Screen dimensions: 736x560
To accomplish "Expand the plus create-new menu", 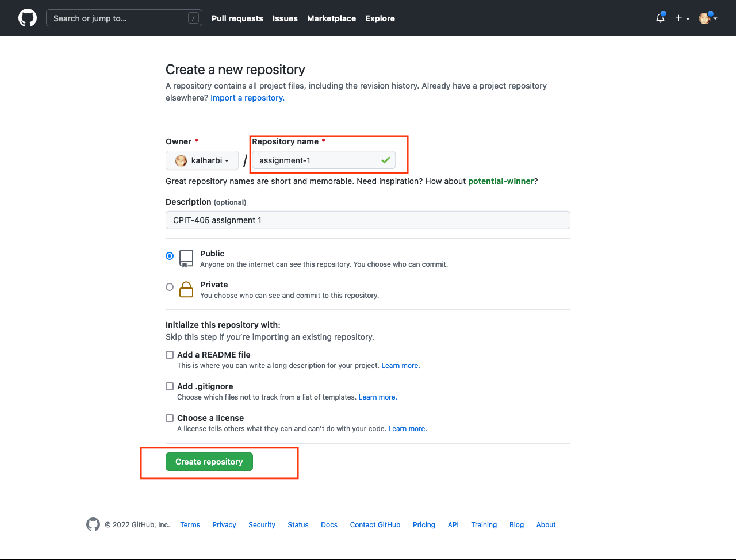I will click(682, 18).
